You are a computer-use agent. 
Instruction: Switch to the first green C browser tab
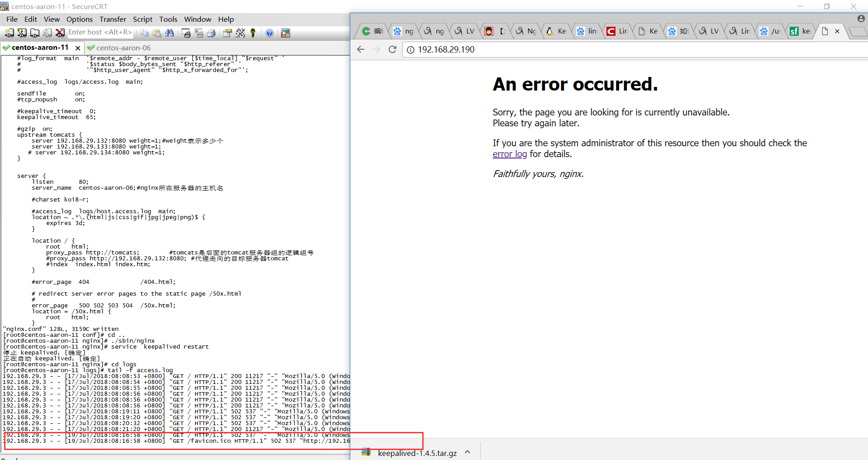tap(372, 31)
